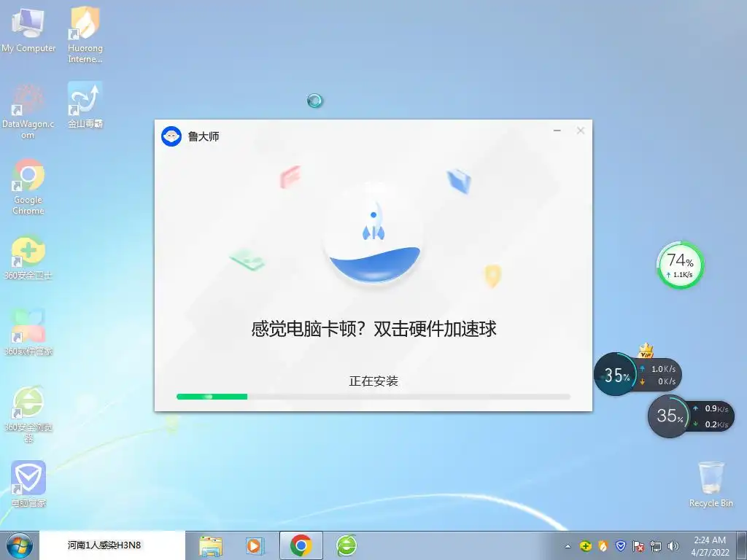Minimize the 鲁大师 installer window
Screen dimensions: 747x560
click(x=557, y=131)
